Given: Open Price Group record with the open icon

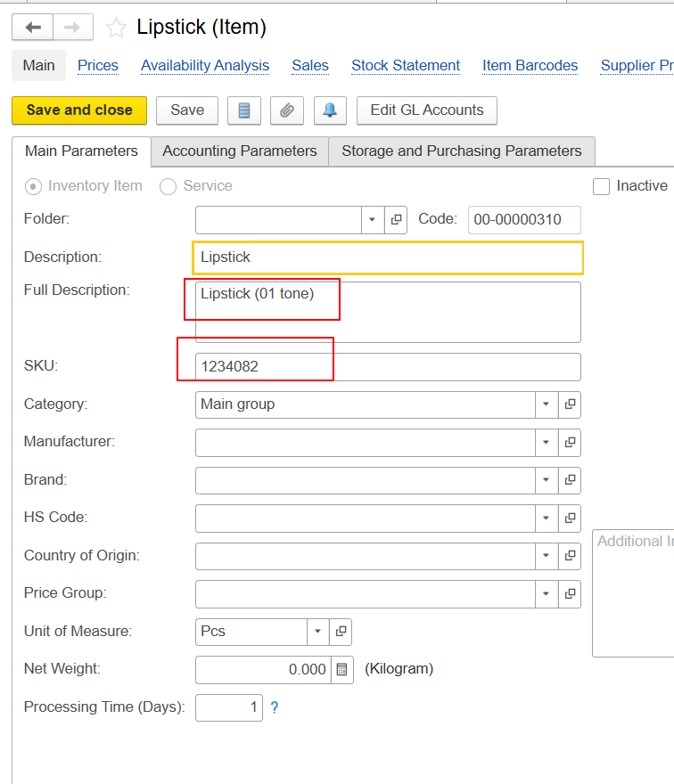Looking at the screenshot, I should pos(570,593).
